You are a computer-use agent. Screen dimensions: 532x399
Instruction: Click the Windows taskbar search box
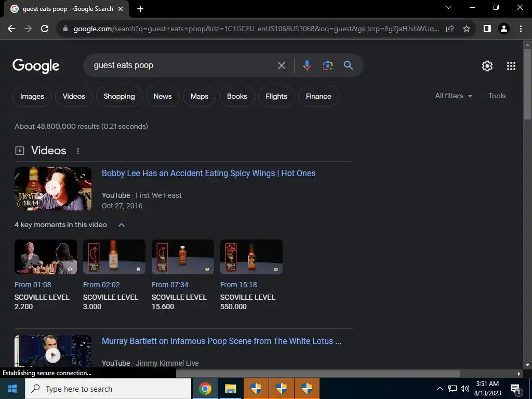108,389
